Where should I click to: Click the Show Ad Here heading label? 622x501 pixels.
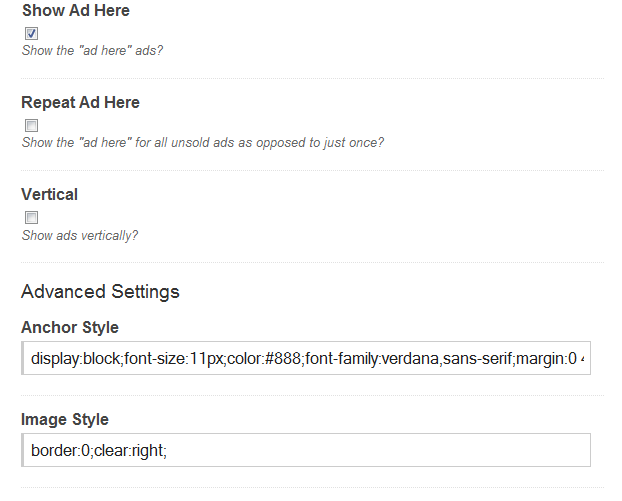click(76, 10)
